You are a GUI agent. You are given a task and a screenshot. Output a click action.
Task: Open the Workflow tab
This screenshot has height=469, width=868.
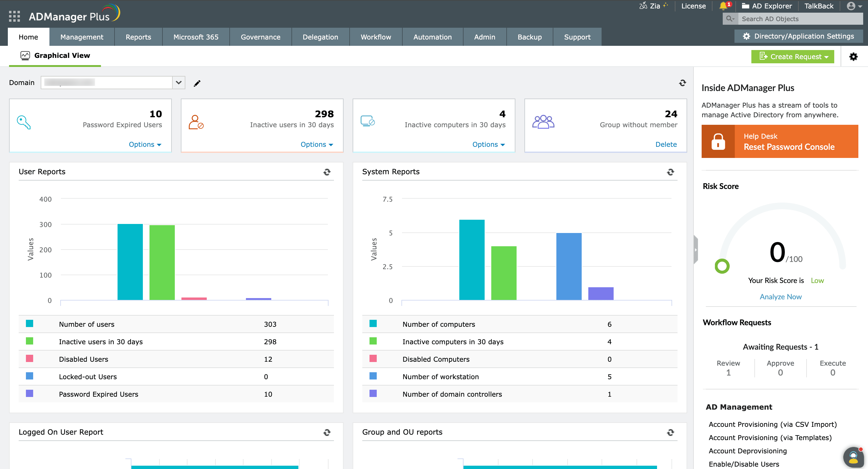tap(376, 37)
